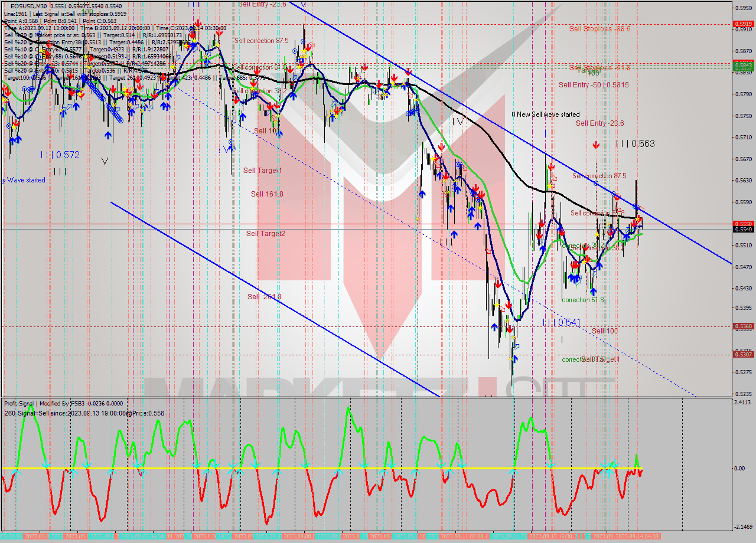The image size is (756, 543).
Task: Click the 'Sell 161.8' label
Action: click(x=267, y=194)
